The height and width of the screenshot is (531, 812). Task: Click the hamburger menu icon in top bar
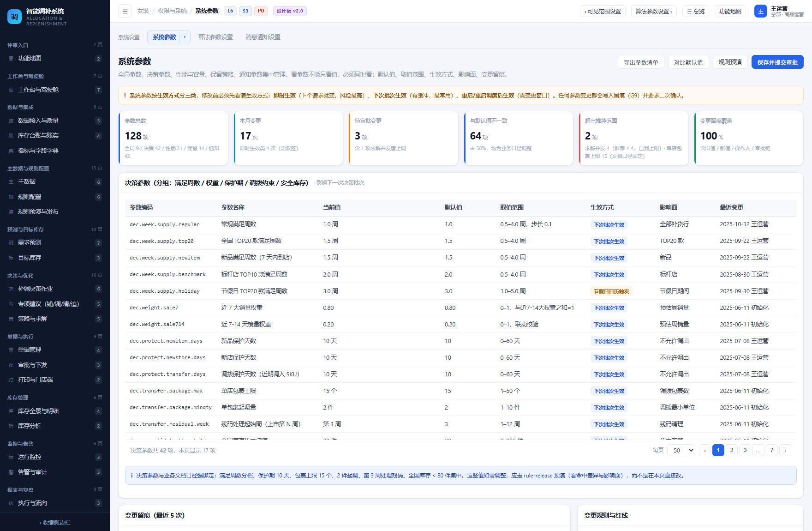coord(125,11)
